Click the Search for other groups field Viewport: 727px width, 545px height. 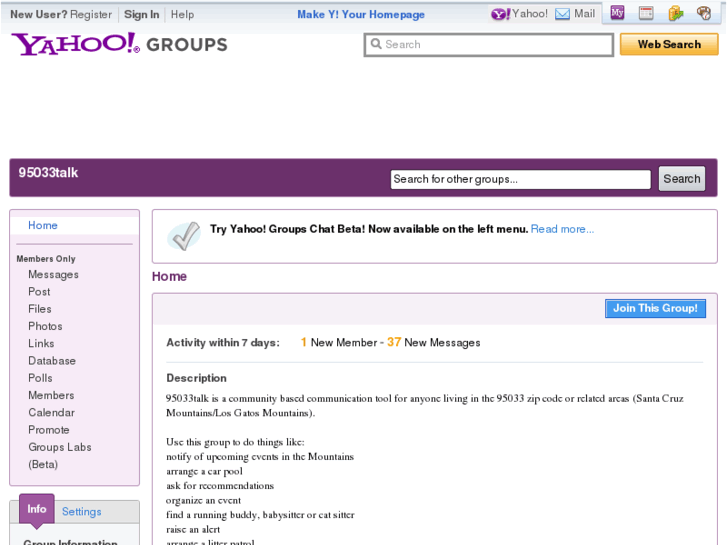click(x=521, y=179)
